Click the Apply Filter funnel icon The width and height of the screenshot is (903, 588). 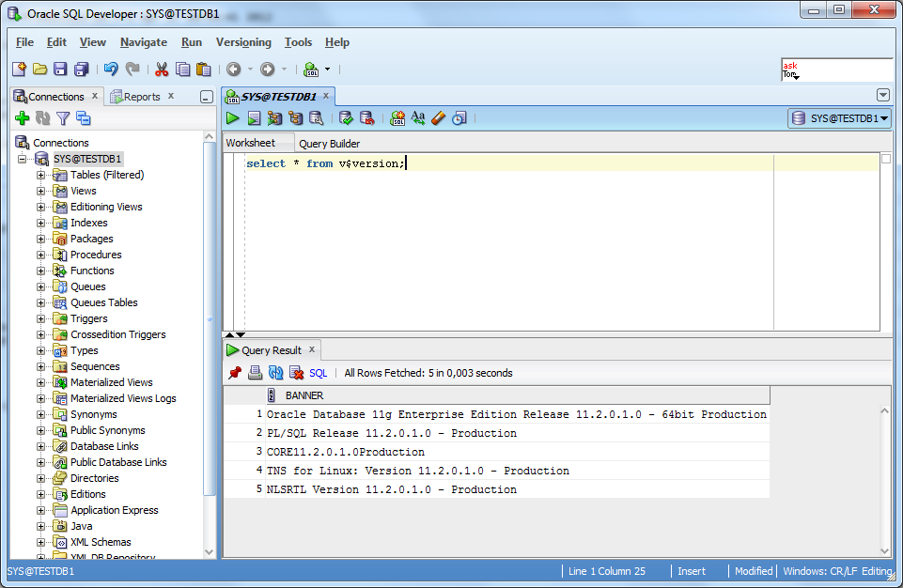63,118
